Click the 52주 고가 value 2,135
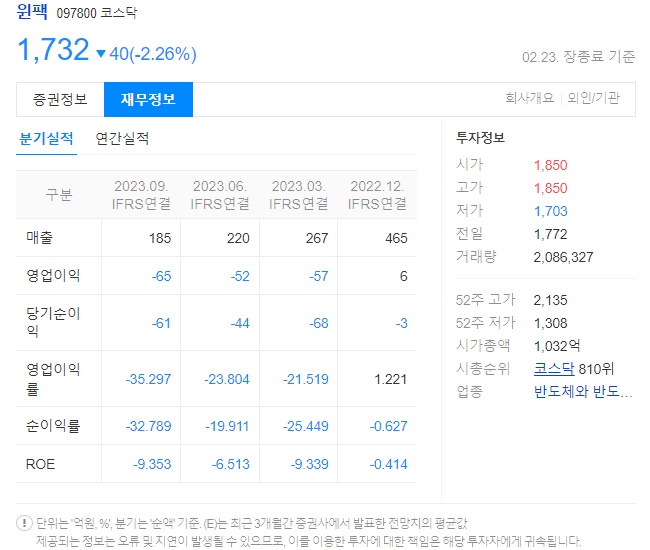The width and height of the screenshot is (650, 550). point(551,300)
